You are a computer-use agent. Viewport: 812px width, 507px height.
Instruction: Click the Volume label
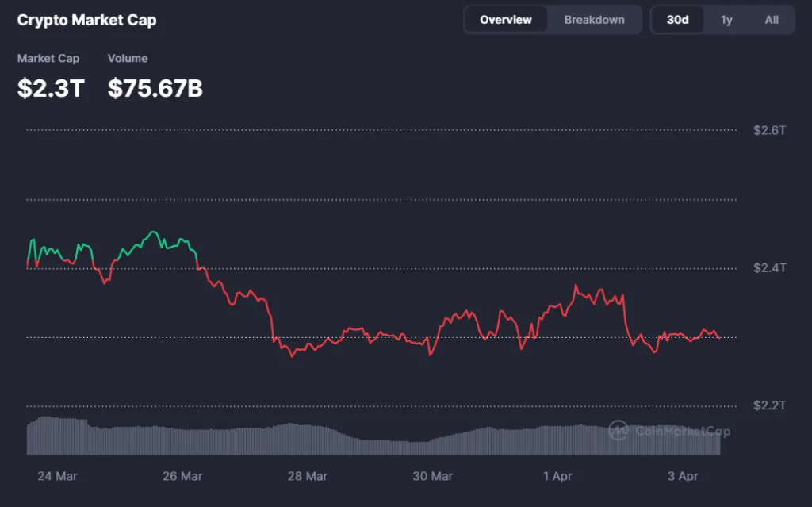click(128, 58)
